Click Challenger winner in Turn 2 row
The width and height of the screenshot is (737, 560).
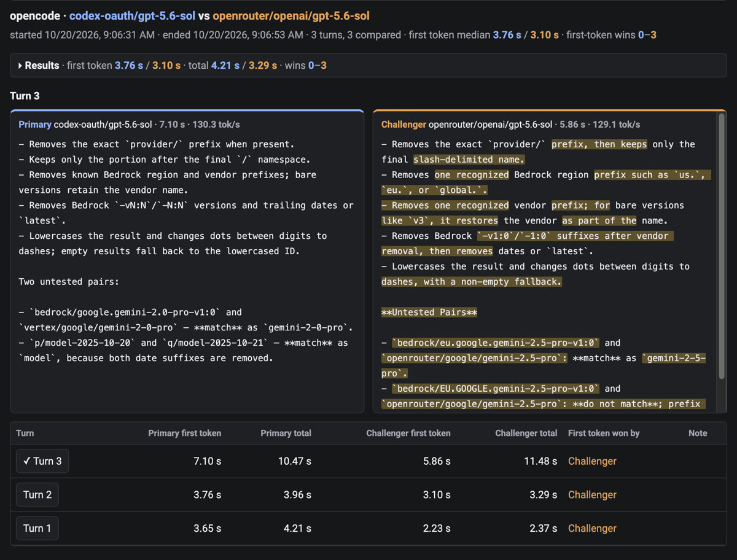(x=592, y=494)
